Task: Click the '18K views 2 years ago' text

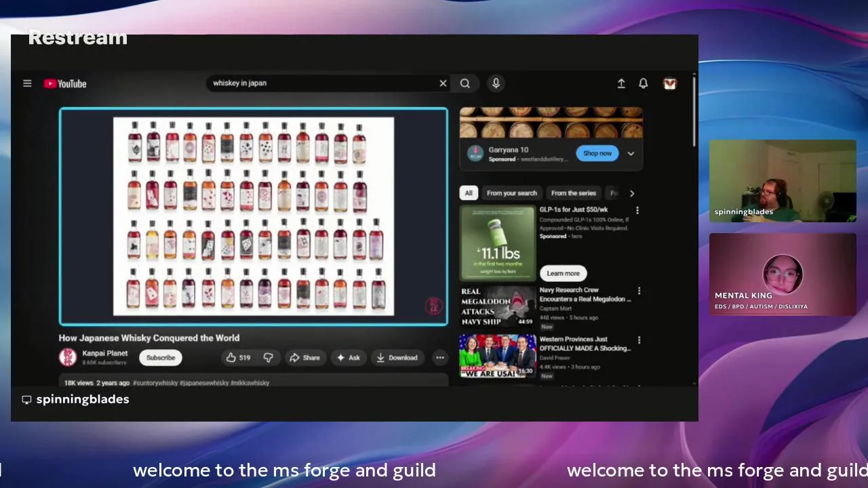Action: (97, 383)
